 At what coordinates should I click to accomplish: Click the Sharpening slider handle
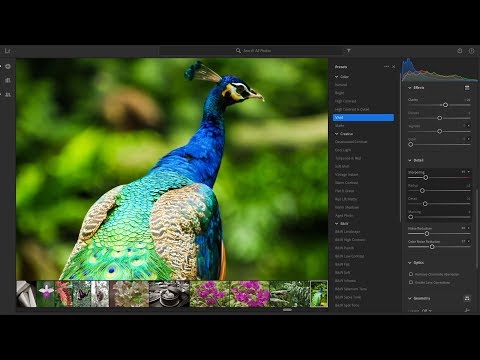point(426,177)
